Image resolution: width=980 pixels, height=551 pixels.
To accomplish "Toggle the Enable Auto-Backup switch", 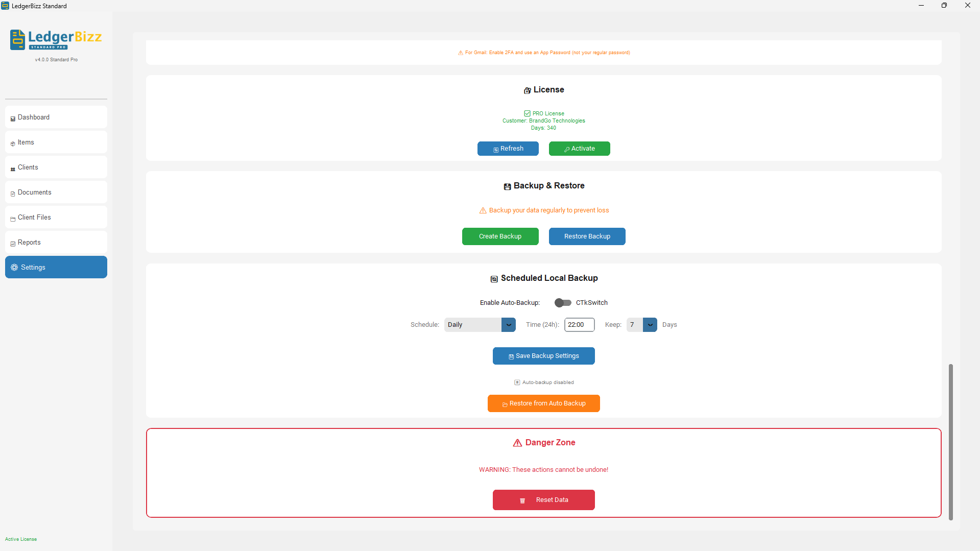I will [x=563, y=303].
